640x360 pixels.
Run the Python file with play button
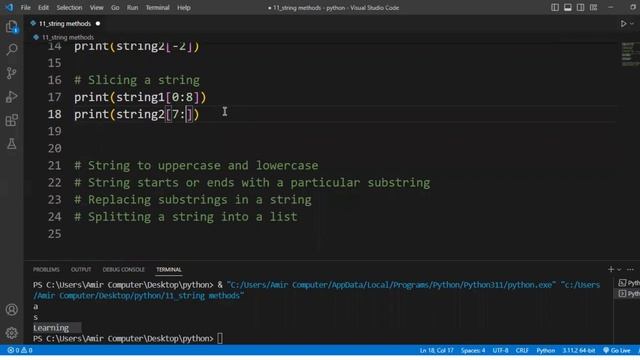[x=623, y=24]
